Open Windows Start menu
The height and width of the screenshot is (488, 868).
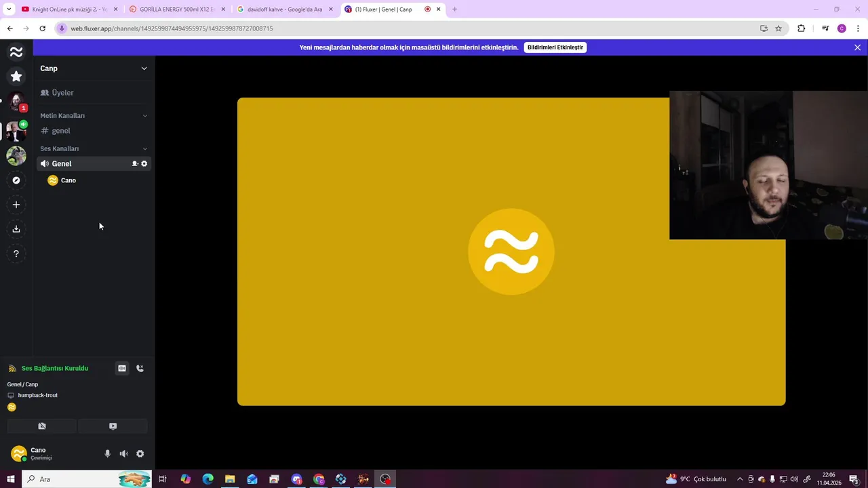tap(10, 479)
